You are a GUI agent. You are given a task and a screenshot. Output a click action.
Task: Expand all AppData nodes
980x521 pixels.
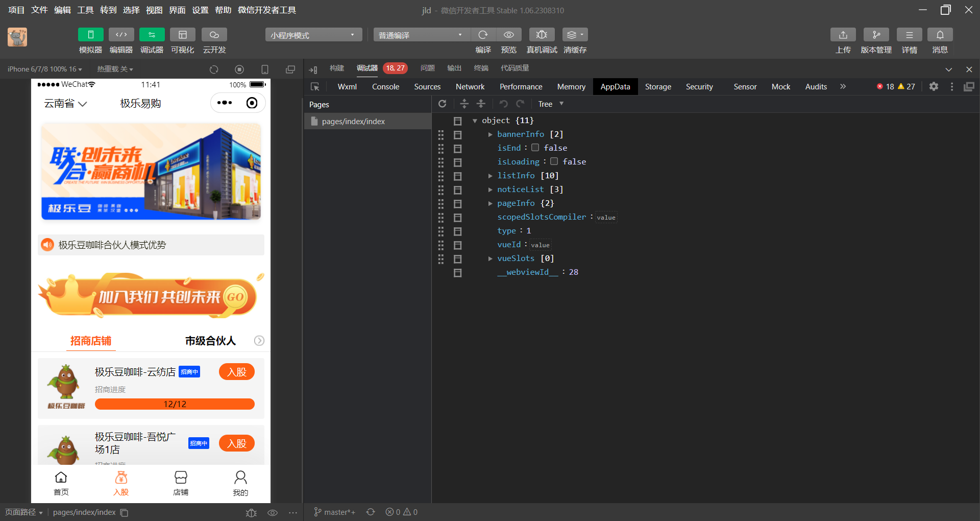pyautogui.click(x=464, y=104)
